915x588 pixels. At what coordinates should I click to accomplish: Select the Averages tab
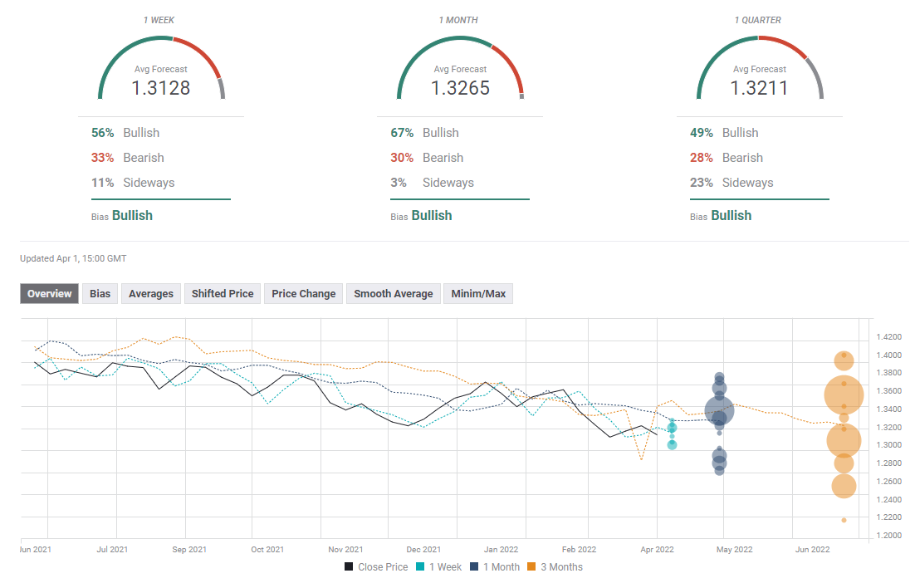pyautogui.click(x=151, y=293)
